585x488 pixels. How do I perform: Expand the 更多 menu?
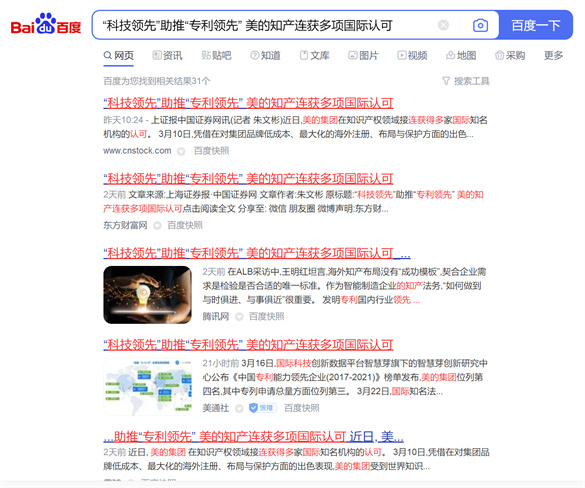click(x=553, y=56)
